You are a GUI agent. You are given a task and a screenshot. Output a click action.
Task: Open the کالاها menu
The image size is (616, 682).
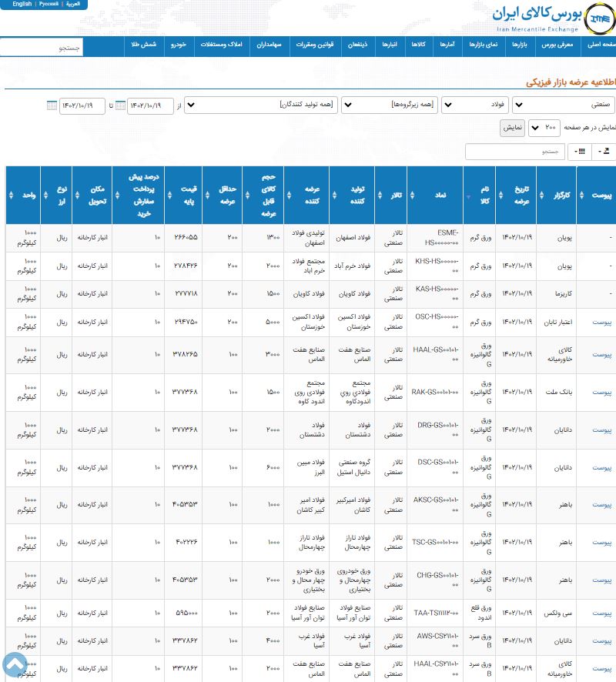[419, 45]
